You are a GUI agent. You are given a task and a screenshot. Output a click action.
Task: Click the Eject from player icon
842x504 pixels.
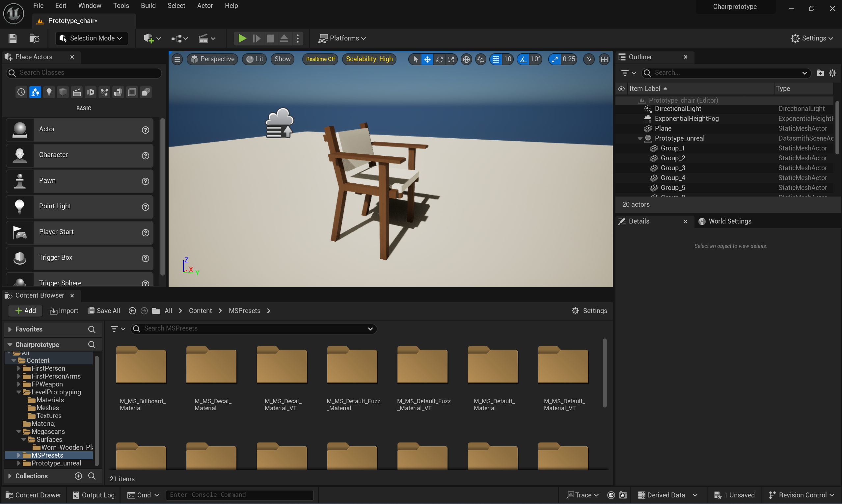point(284,39)
